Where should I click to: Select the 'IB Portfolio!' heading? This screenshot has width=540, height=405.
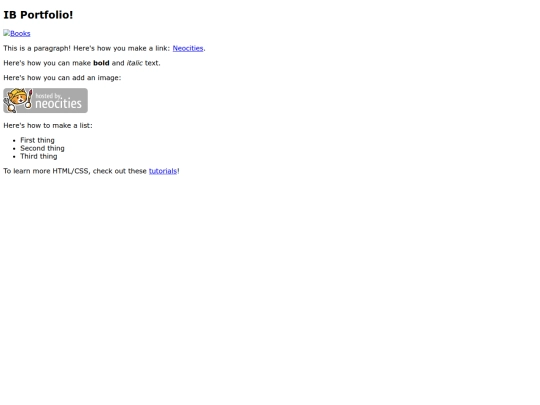coord(38,15)
